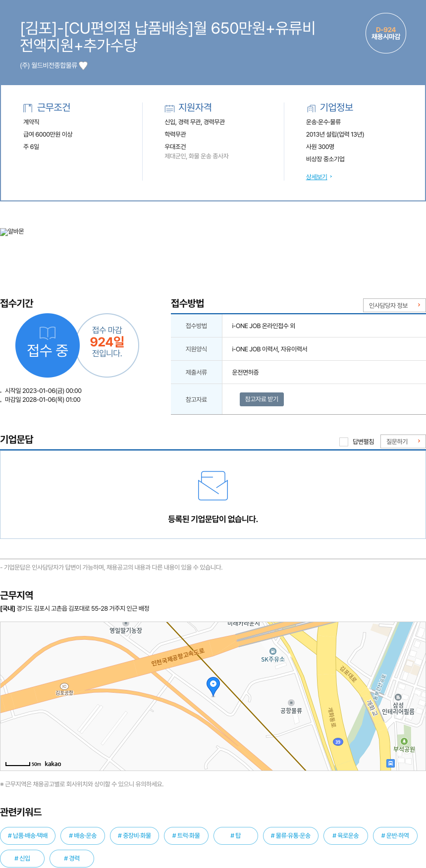Image resolution: width=426 pixels, height=868 pixels.
Task: Select keyword tag #중장비·화물
Action: [134, 836]
